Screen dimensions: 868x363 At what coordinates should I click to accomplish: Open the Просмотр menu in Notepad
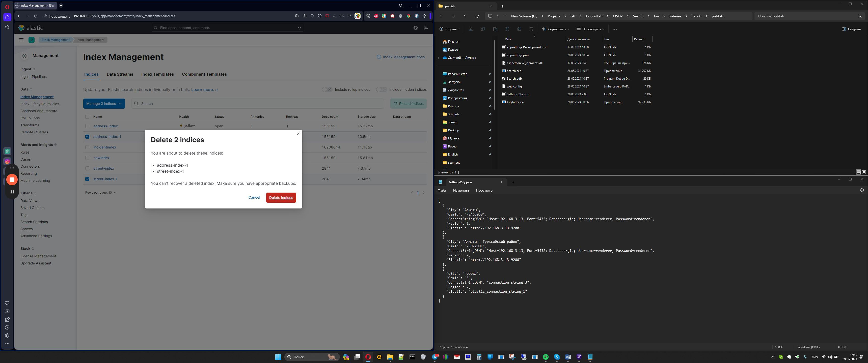[x=484, y=191]
